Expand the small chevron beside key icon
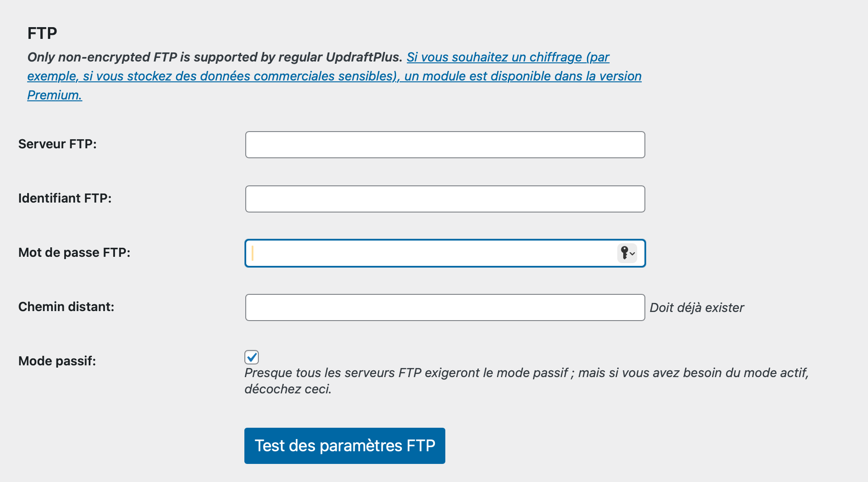Screen dimensions: 868x482 click(633, 254)
